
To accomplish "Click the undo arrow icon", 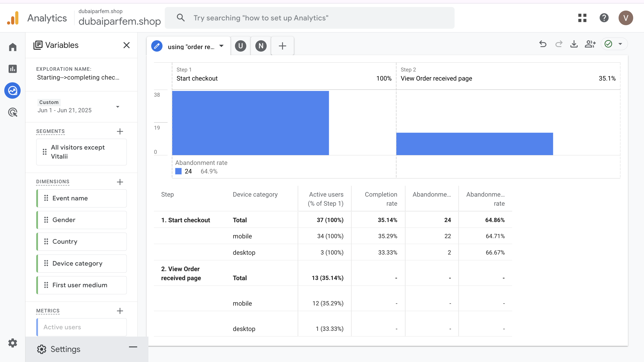I will point(543,44).
